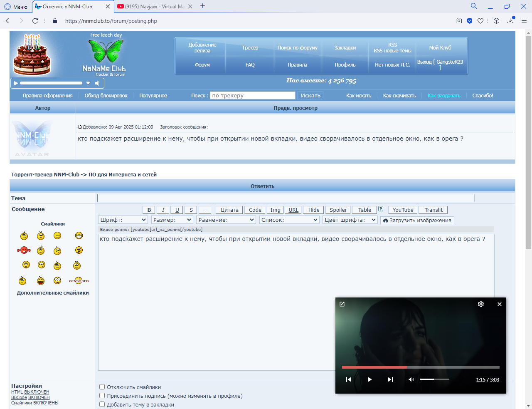Click the browser snapshot camera icon
The height and width of the screenshot is (409, 532).
(x=459, y=21)
